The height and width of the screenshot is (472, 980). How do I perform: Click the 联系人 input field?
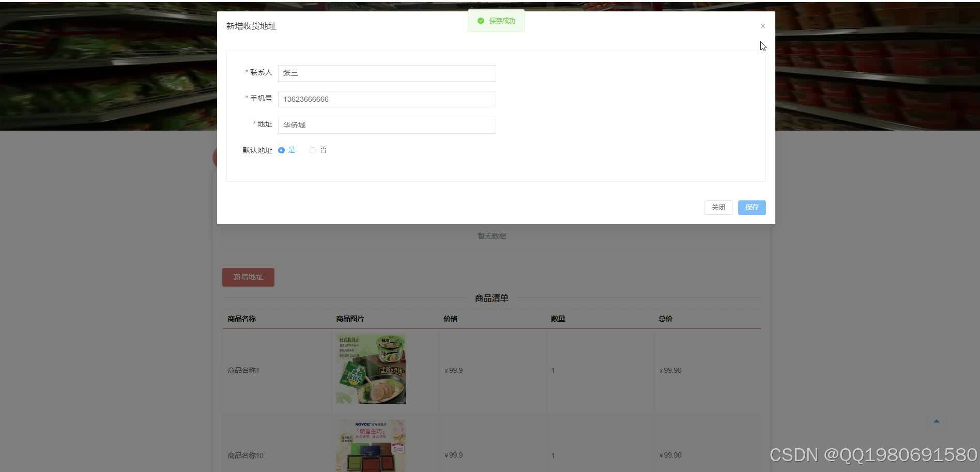(x=387, y=73)
